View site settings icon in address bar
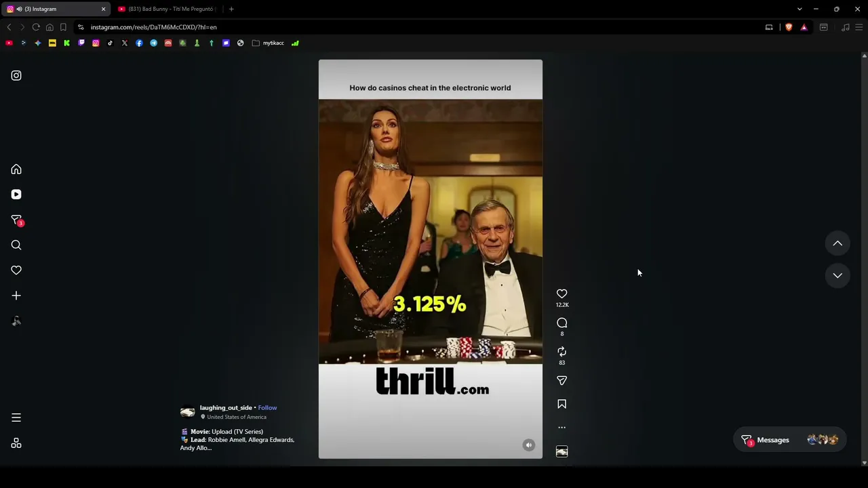The width and height of the screenshot is (868, 488). tap(81, 27)
